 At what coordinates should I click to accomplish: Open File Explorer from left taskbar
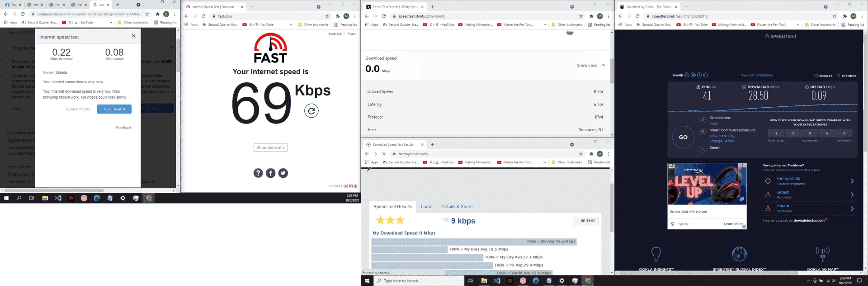[45, 198]
